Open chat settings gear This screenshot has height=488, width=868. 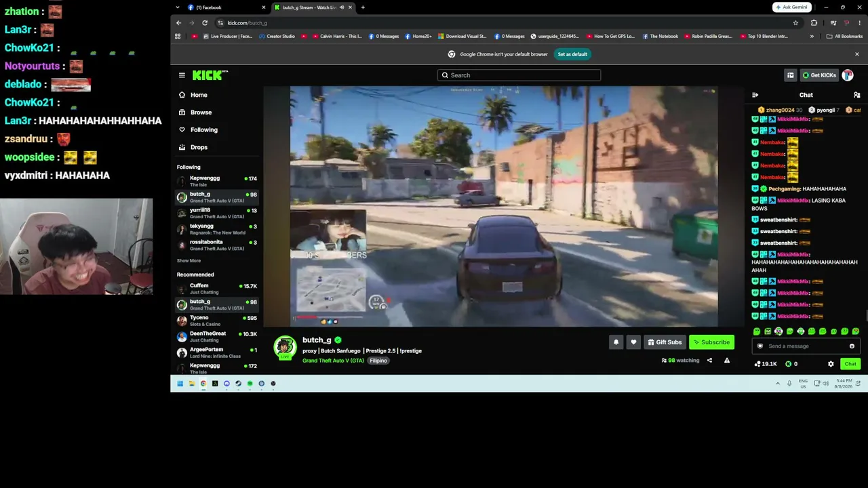(x=831, y=364)
